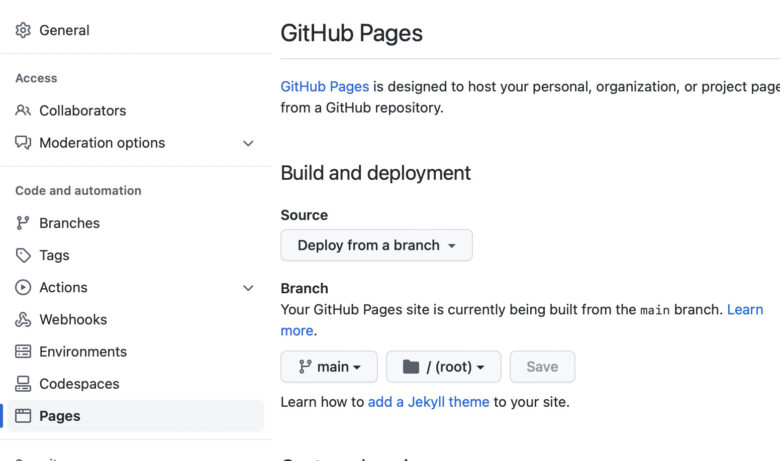Open the Environments settings section
The width and height of the screenshot is (780, 461).
pyautogui.click(x=135, y=352)
